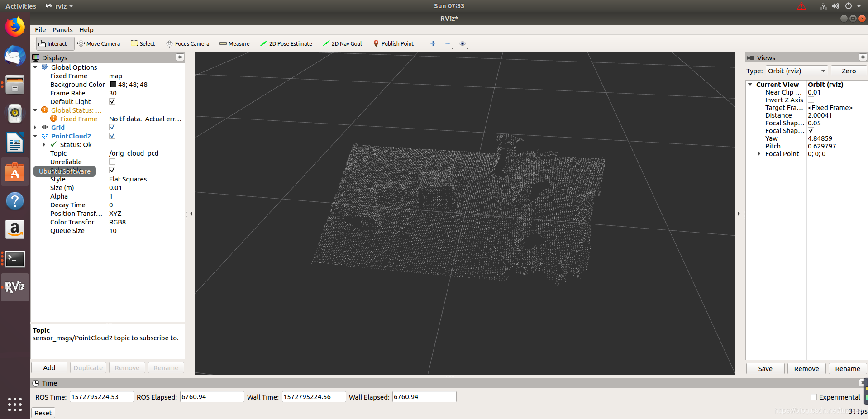Open LibreOffice Writer from the dock
The width and height of the screenshot is (868, 419).
pyautogui.click(x=15, y=143)
